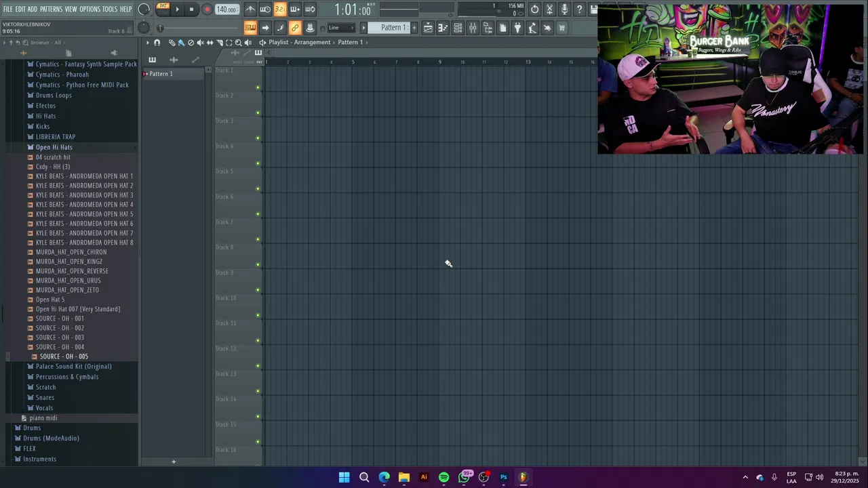Show the plugin database browser tab icon
This screenshot has height=488, width=868.
[114, 53]
